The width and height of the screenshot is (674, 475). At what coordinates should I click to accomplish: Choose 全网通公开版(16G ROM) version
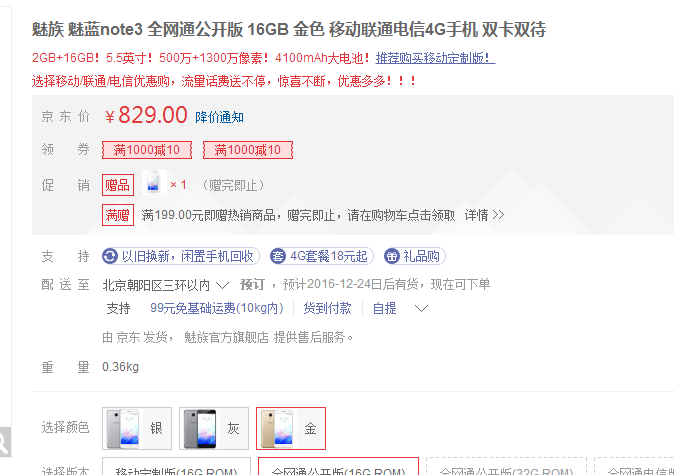[338, 467]
